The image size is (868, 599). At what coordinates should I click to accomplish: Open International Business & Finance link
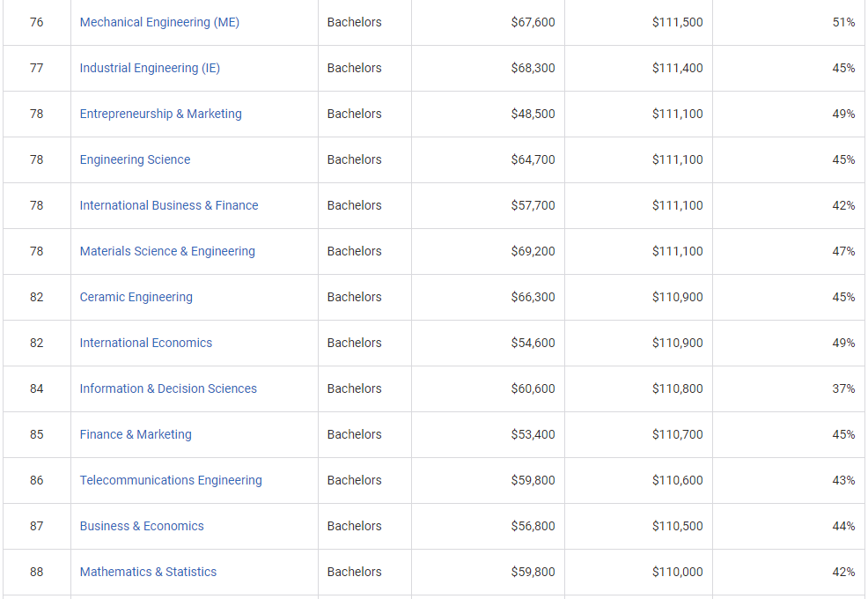click(169, 205)
